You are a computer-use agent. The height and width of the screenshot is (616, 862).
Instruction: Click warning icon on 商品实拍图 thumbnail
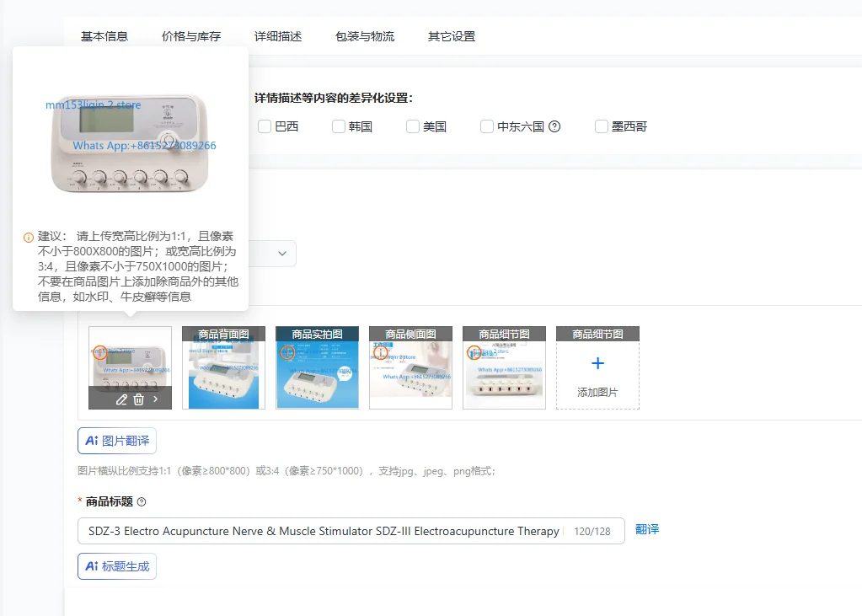287,352
